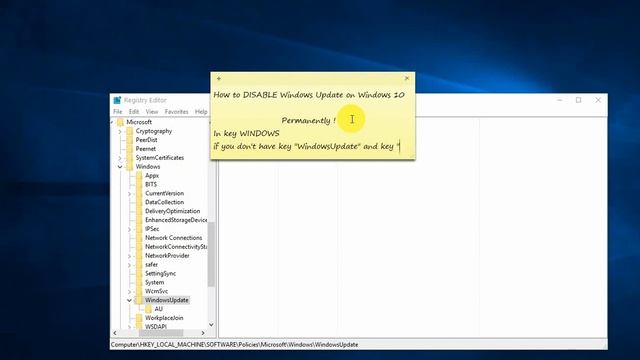Collapse the WindowsUpdate key
640x360 pixels.
(129, 300)
